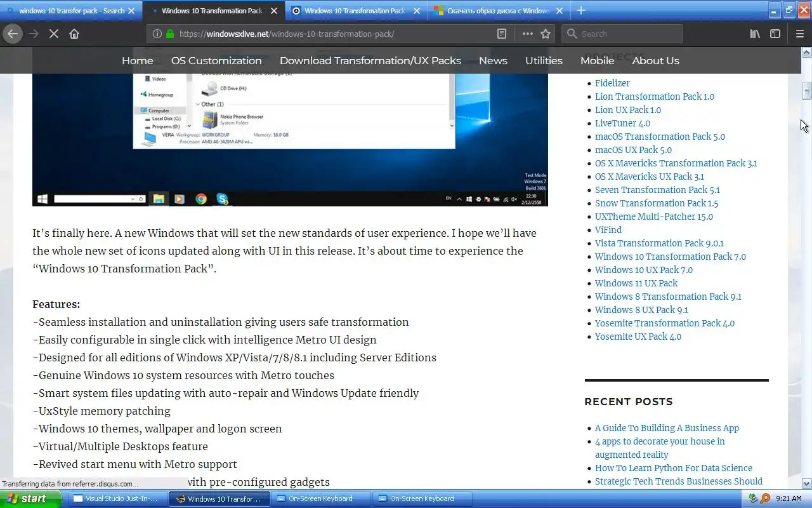Open macOS UX Pack 5.0 link
812x508 pixels.
click(633, 150)
